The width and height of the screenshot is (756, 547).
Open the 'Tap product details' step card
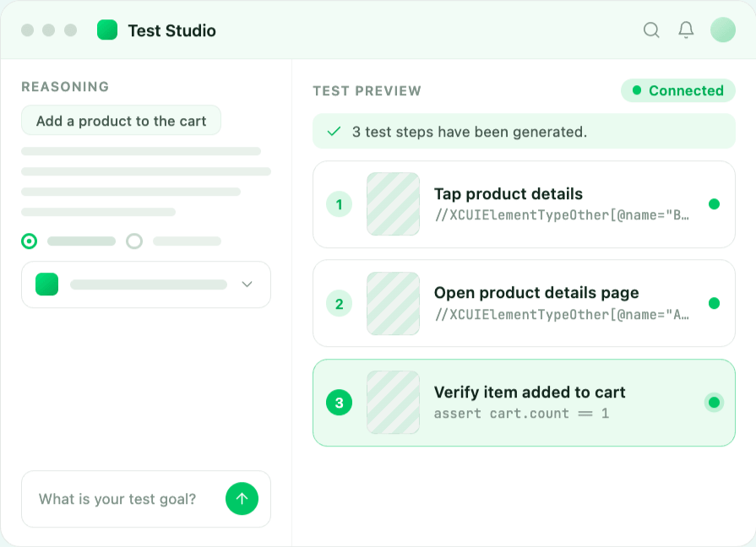pos(524,204)
